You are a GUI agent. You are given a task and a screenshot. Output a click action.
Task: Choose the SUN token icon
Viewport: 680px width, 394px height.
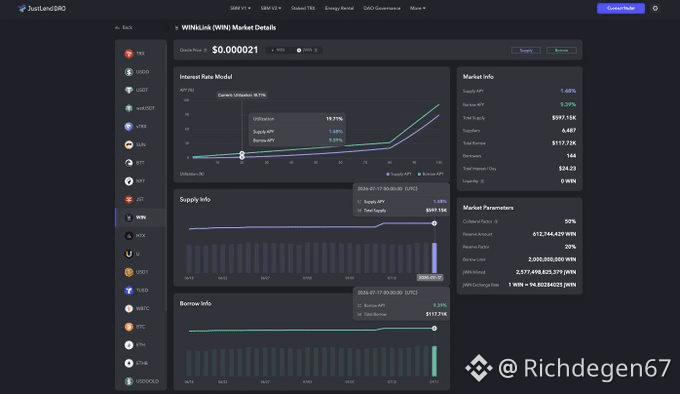click(129, 145)
